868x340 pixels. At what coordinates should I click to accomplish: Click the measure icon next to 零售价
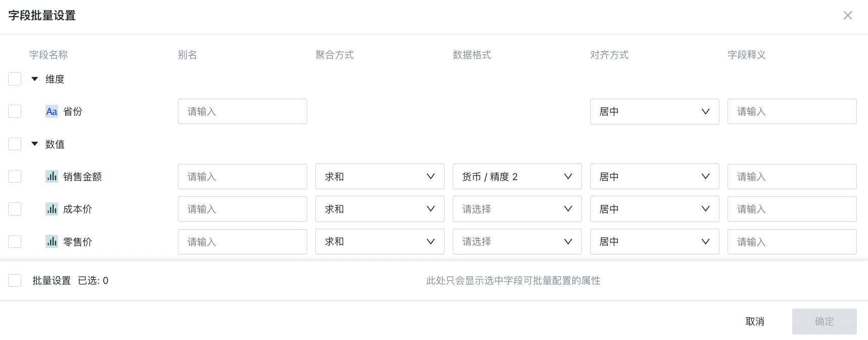pos(52,241)
